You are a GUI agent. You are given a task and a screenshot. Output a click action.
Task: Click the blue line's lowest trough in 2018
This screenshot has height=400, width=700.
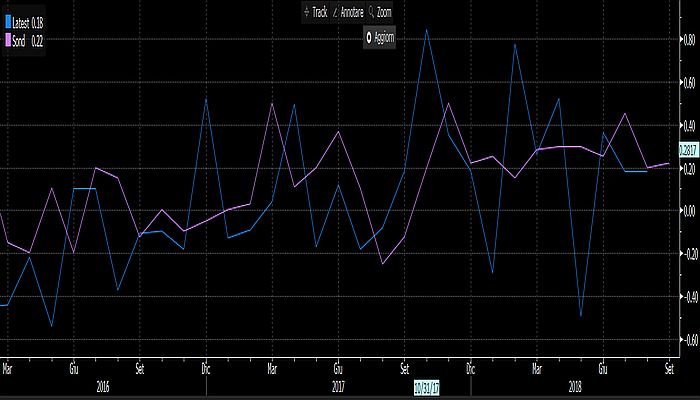(x=580, y=316)
